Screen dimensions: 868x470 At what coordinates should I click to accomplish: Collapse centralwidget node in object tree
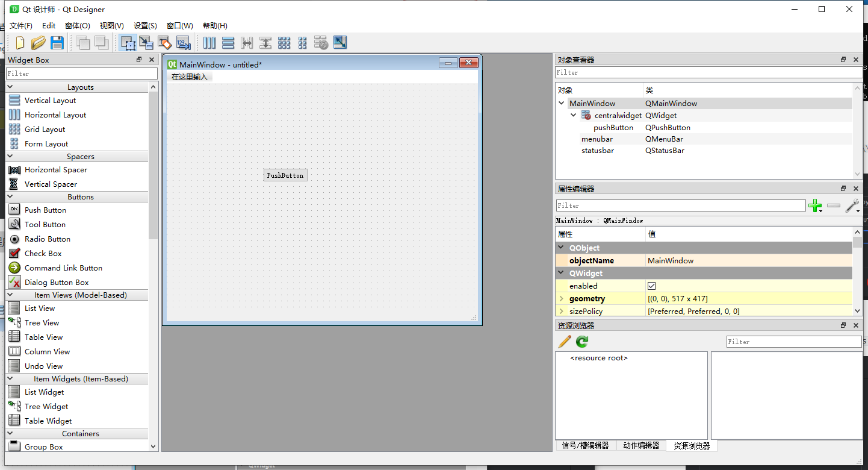(x=574, y=116)
